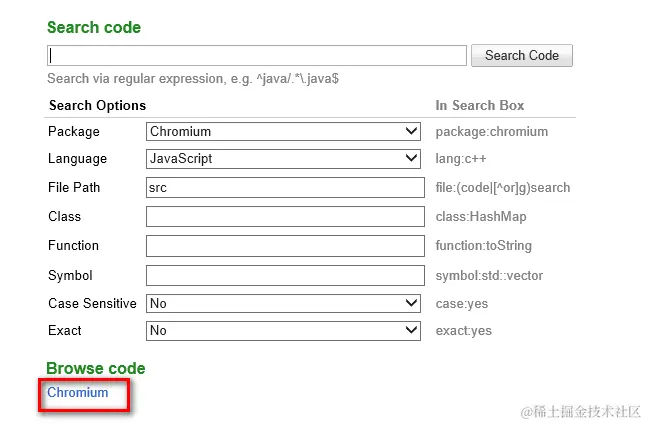Click the Function label

click(73, 246)
